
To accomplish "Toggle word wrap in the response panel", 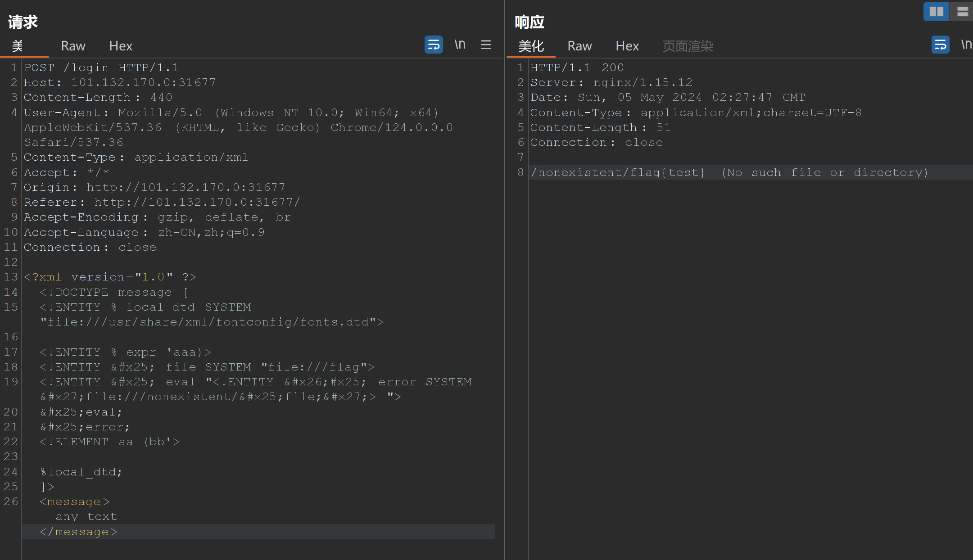I will 941,45.
